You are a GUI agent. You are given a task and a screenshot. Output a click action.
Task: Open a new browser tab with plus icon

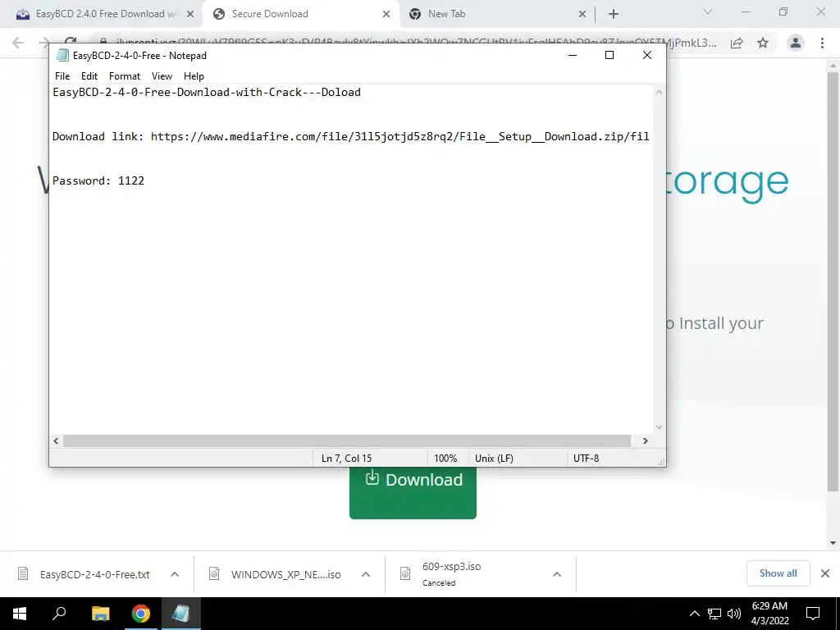614,15
